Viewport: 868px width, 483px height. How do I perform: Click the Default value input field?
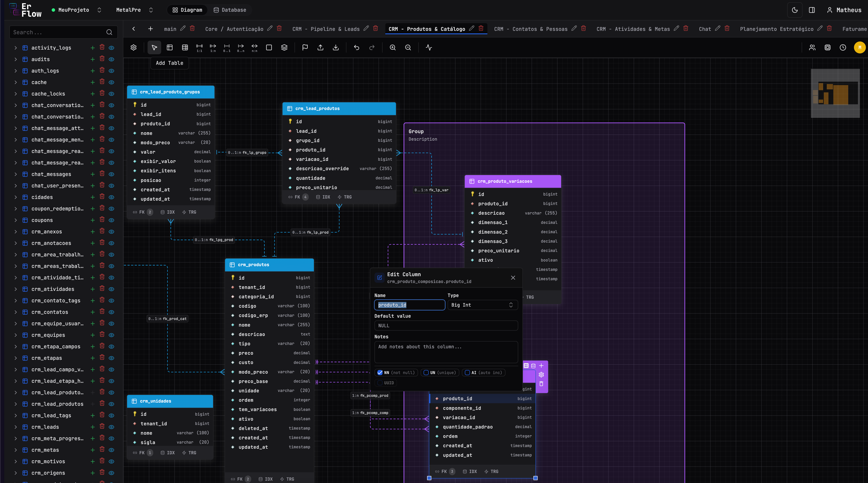[x=446, y=326]
